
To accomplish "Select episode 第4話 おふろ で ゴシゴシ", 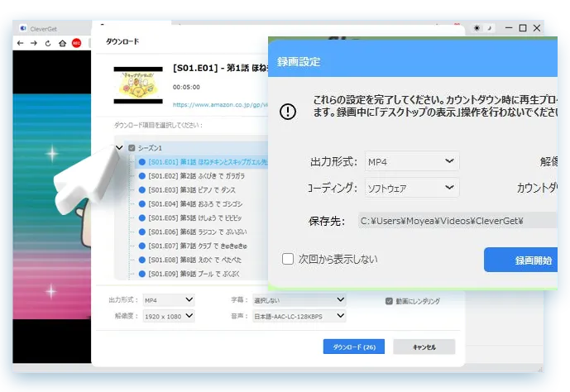I will (x=195, y=203).
